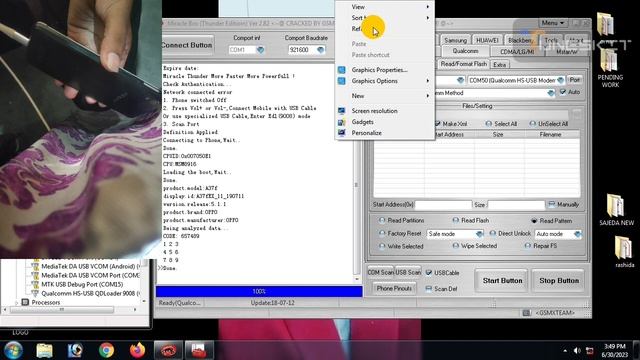Open the SAJEDA NEW desktop folder
The image size is (640, 360).
point(616,210)
